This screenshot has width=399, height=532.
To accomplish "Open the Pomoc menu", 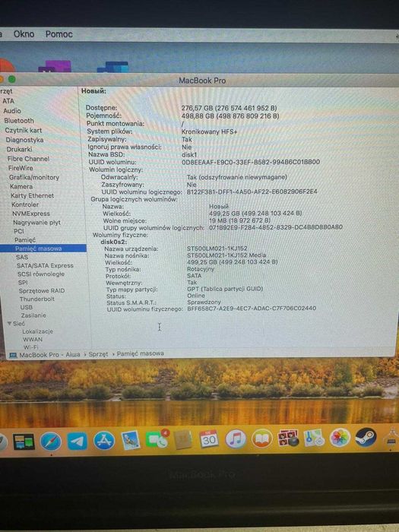I will pos(59,34).
